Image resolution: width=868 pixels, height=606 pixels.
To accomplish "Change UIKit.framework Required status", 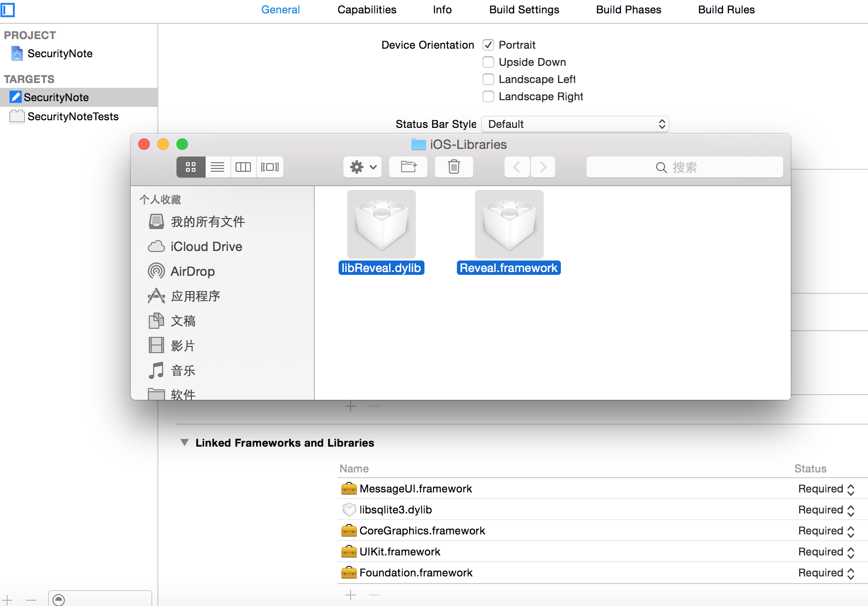I will click(827, 552).
